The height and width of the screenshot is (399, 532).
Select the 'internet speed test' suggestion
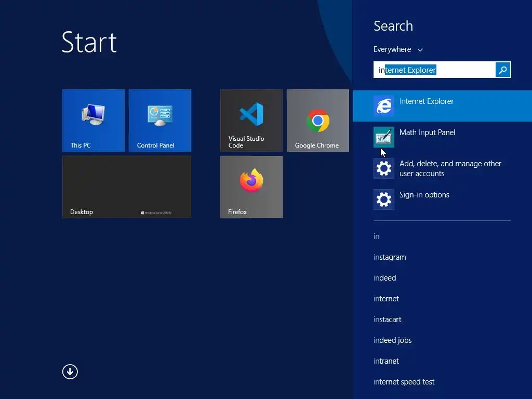pyautogui.click(x=404, y=382)
